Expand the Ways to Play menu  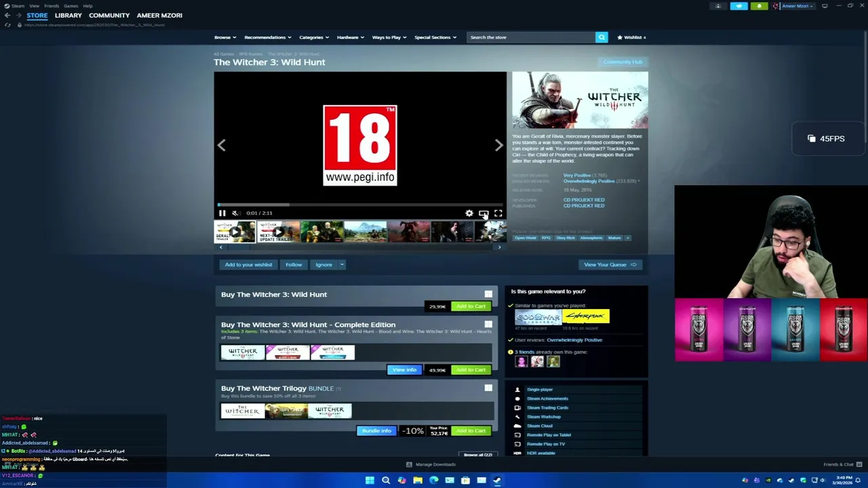[x=389, y=37]
